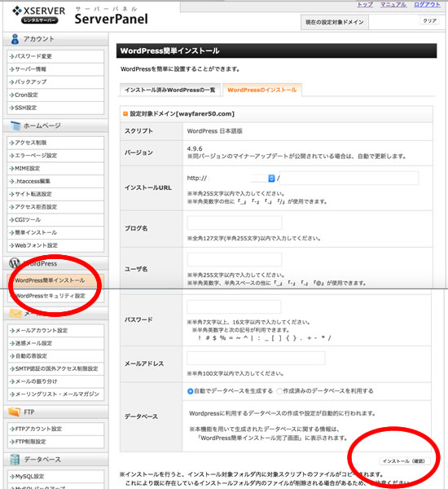448x489 pixels.
Task: Click the 現在の設定対象ドメイン field
Action: coord(393,22)
